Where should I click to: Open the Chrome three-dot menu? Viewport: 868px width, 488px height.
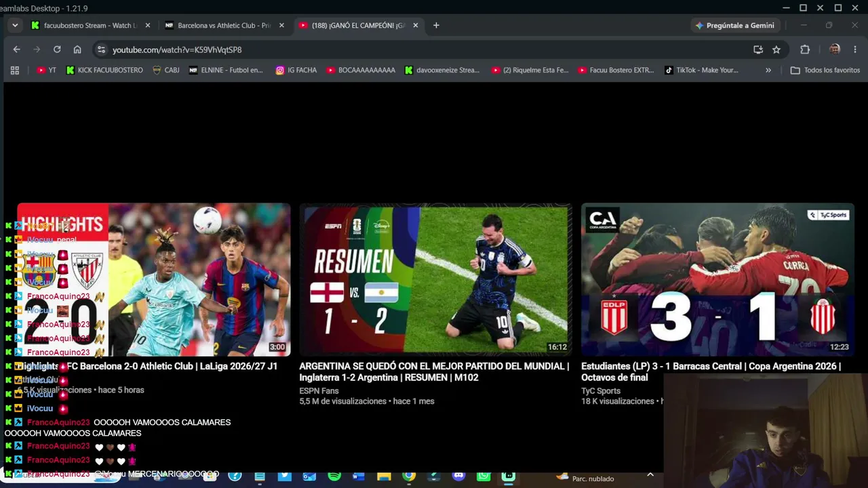855,49
